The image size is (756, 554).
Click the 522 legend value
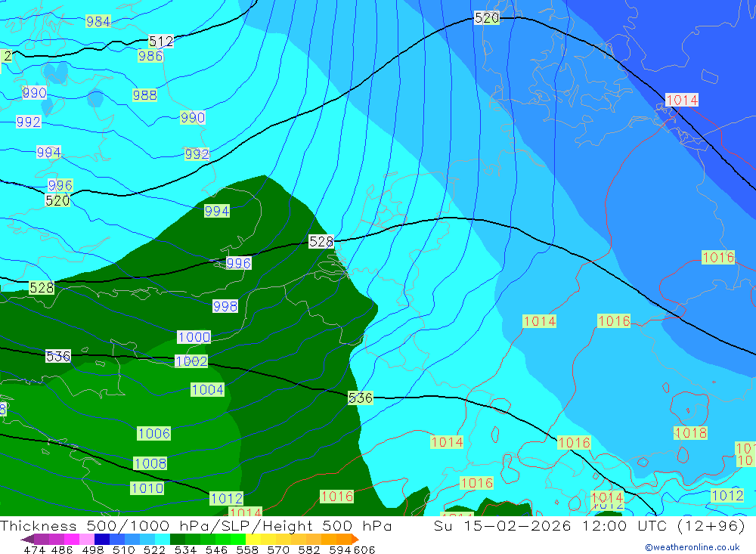tap(154, 549)
